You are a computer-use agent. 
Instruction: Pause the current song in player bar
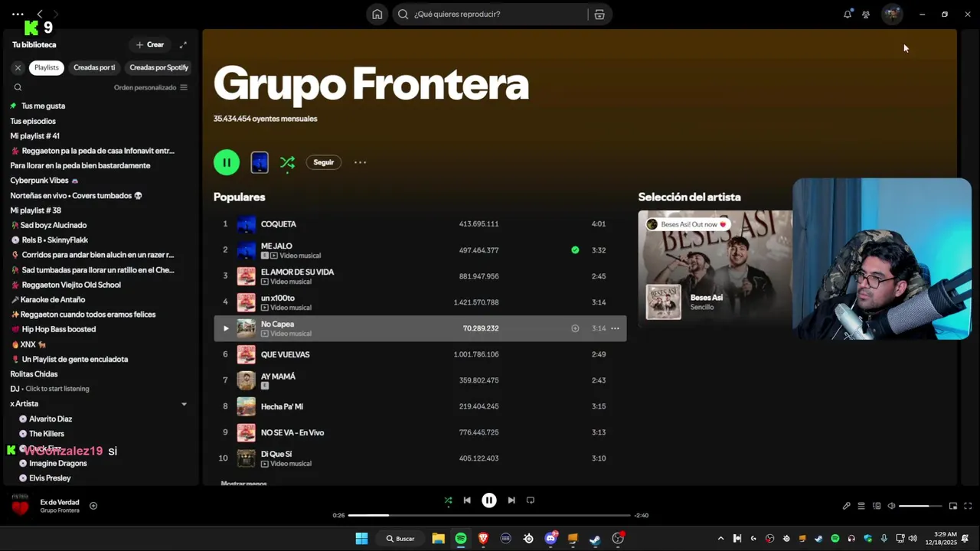point(489,500)
